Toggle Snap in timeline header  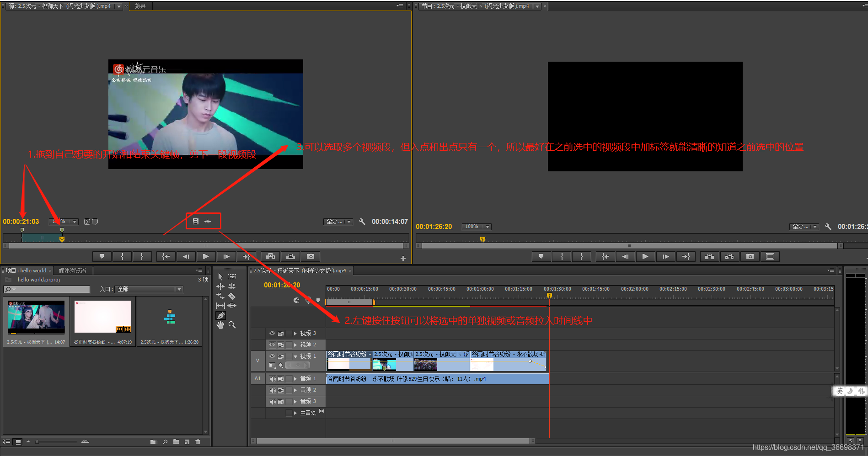tap(296, 300)
